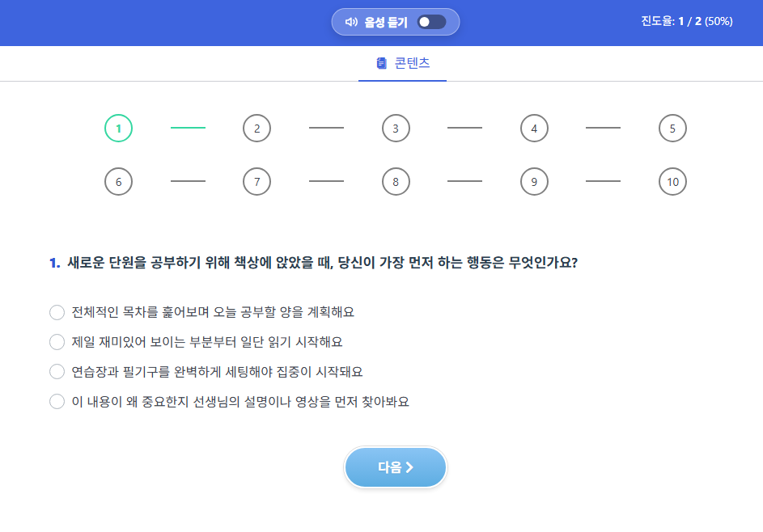
Task: Select step 4 circle in stepper
Action: tap(534, 129)
